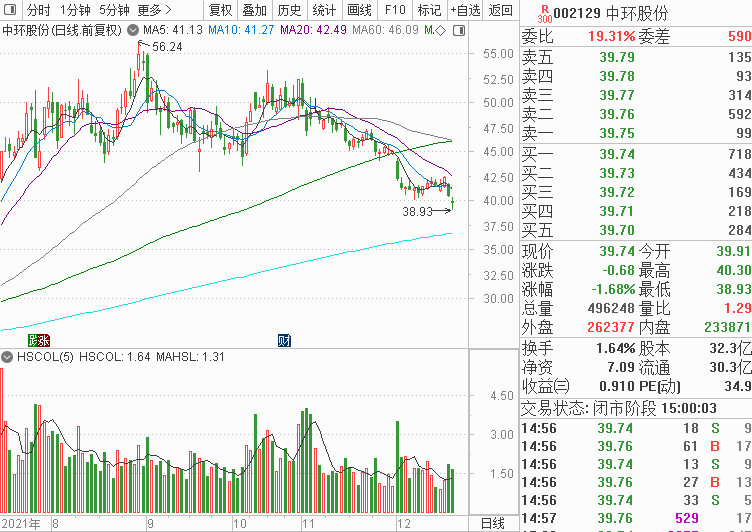Image resolution: width=752 pixels, height=532 pixels.
Task: Open 统计 statistics tool
Action: (324, 10)
